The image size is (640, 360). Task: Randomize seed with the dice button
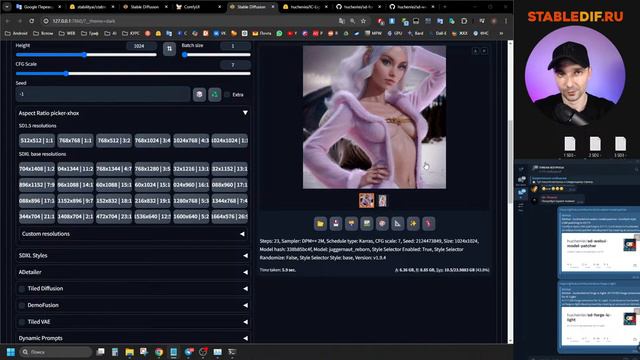coord(199,94)
